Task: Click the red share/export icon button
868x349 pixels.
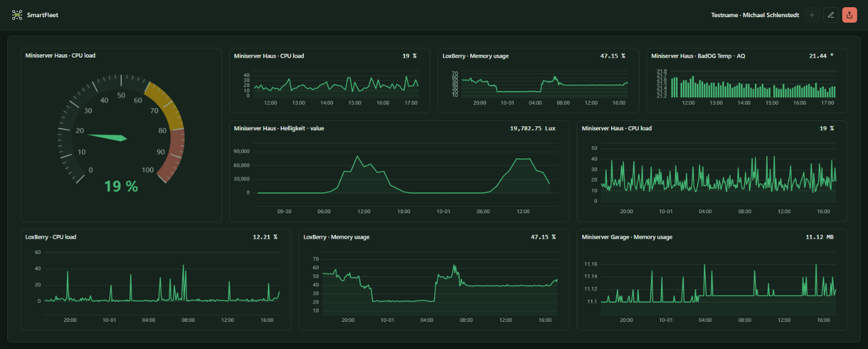Action: [x=850, y=15]
